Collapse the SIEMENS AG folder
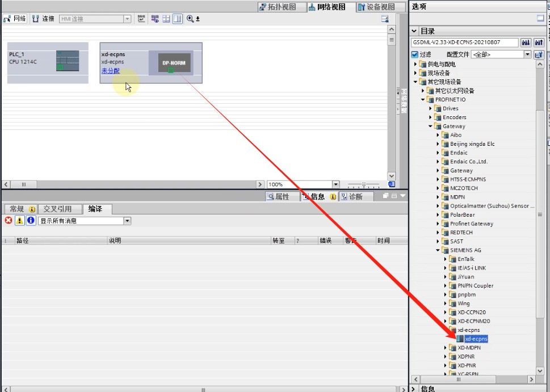 [x=438, y=250]
